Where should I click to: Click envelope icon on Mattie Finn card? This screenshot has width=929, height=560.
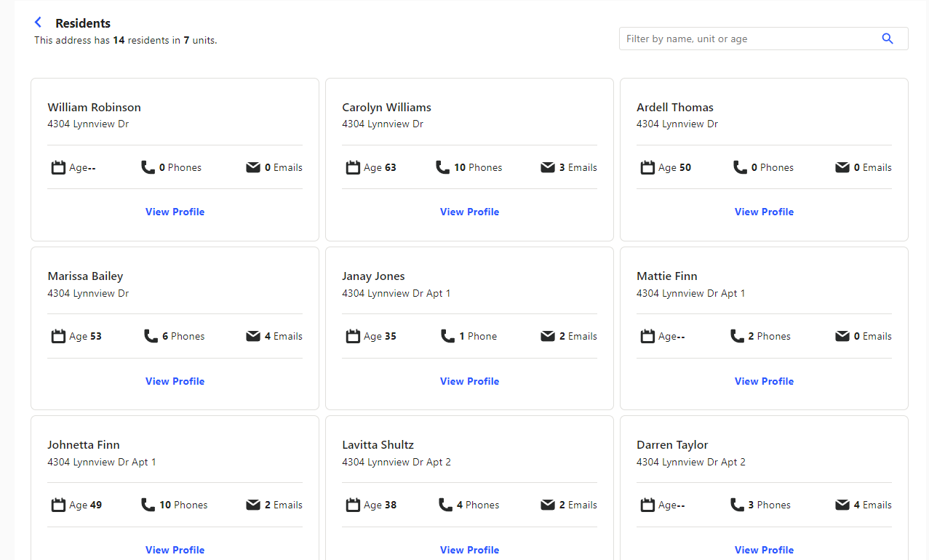842,336
